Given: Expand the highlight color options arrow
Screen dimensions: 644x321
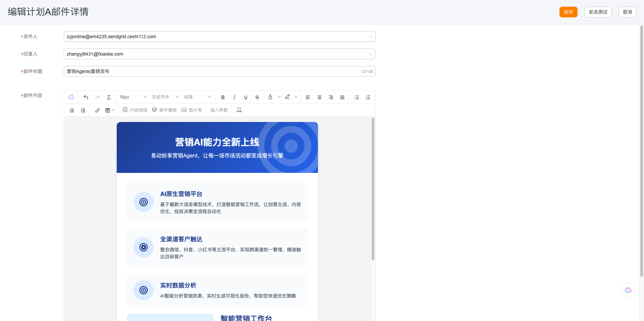Looking at the screenshot, I should click(296, 97).
